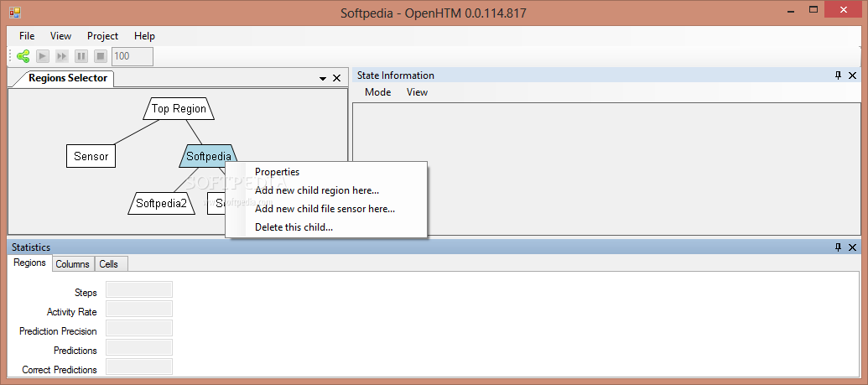Open the View menu in State Information
Viewport: 868px width, 385px height.
[417, 92]
